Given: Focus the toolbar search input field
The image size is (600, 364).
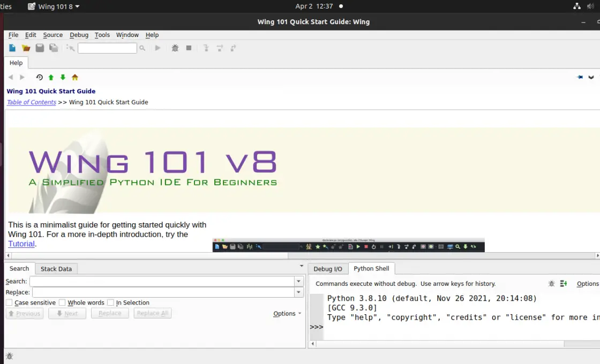Looking at the screenshot, I should coord(107,48).
